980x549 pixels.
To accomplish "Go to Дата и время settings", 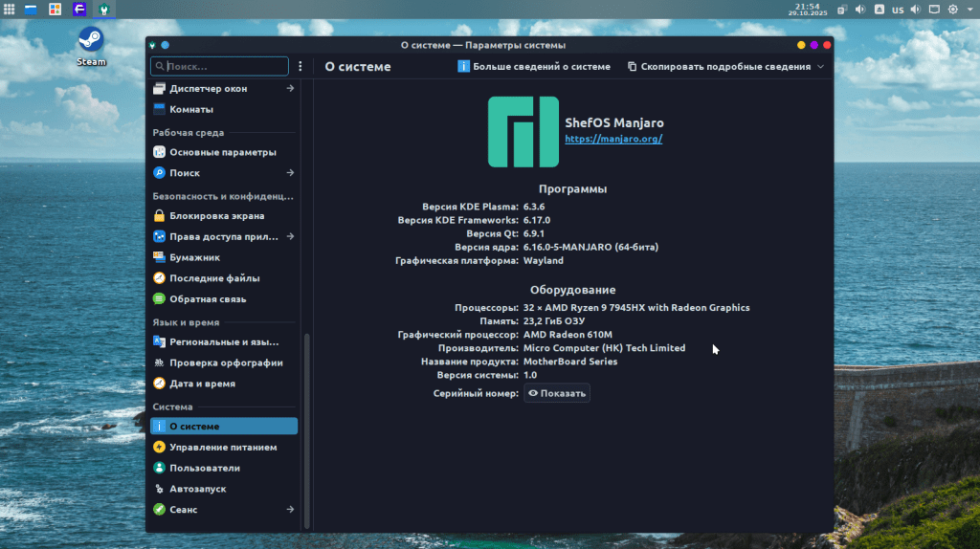I will click(202, 384).
